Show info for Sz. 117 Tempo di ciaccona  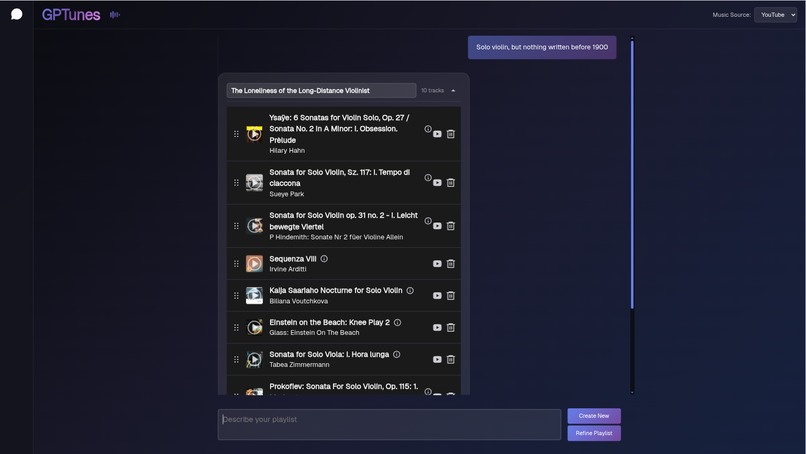tap(428, 178)
